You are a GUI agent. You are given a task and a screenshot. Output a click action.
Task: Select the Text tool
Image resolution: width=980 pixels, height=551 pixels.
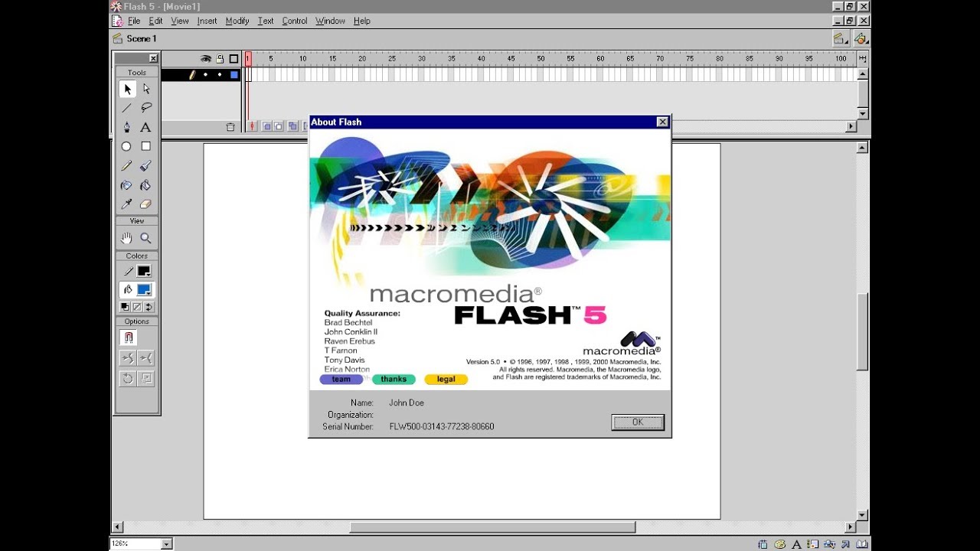tap(146, 128)
